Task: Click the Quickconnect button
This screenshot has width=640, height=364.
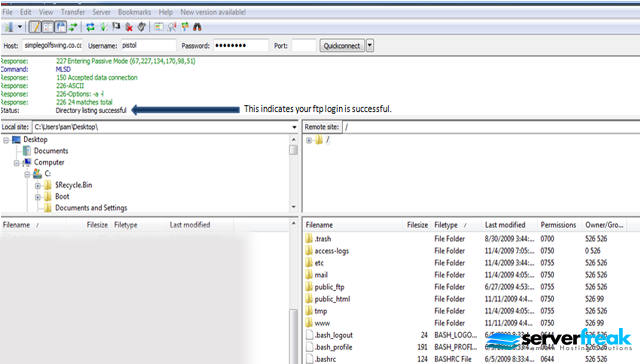Action: pos(342,46)
